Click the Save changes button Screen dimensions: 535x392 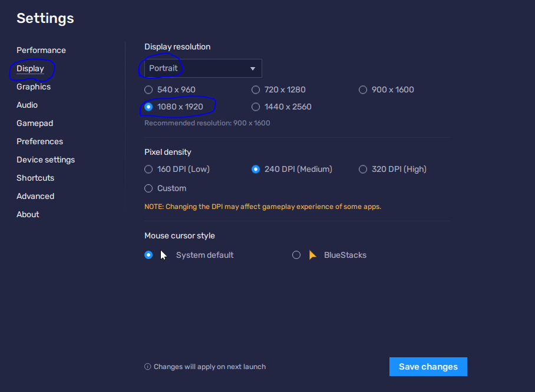click(x=428, y=367)
